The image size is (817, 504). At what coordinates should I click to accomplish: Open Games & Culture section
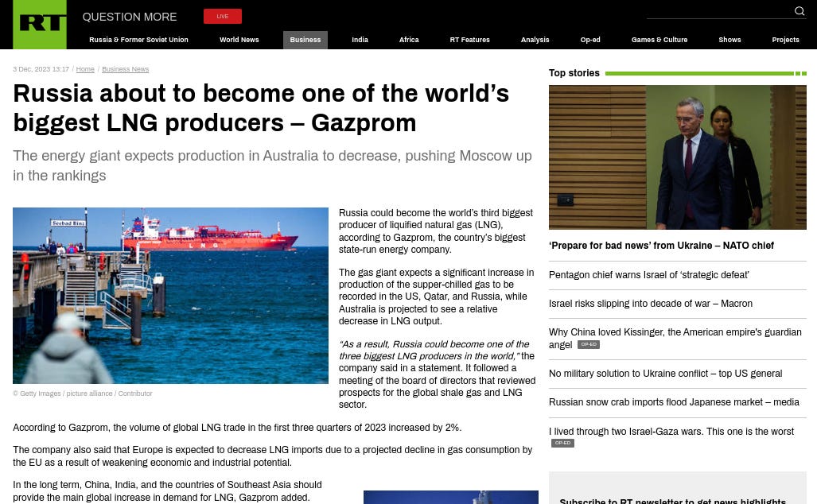click(659, 40)
